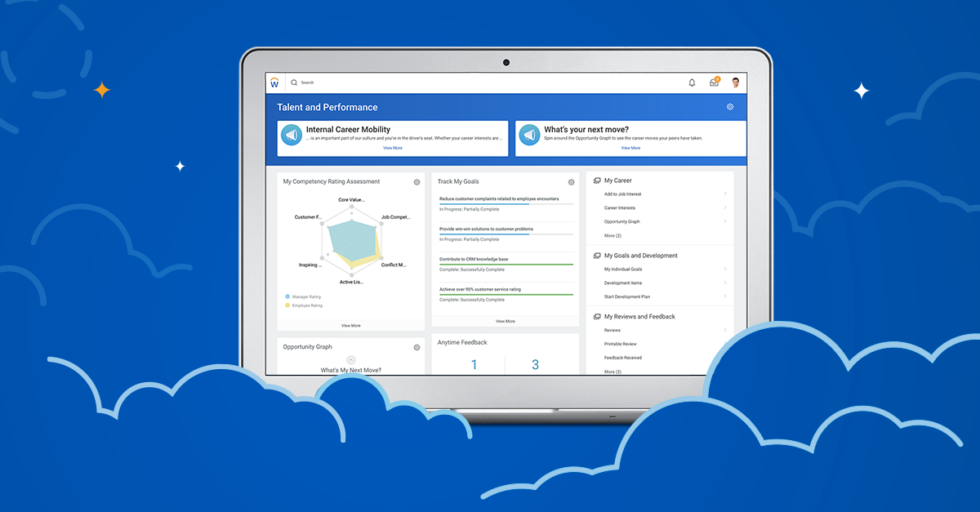
Task: Expand More (2) under My Career
Action: (x=612, y=235)
